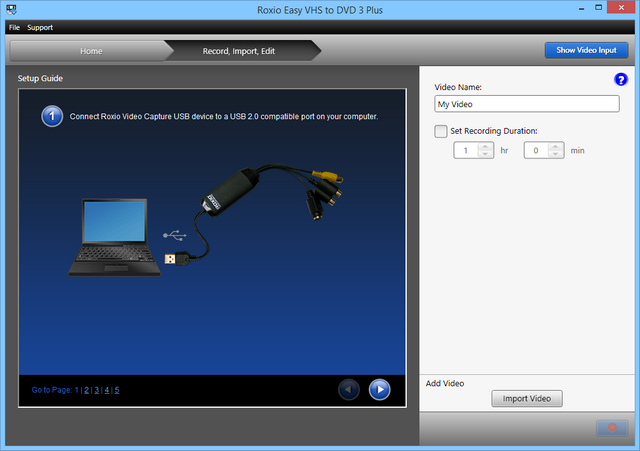Viewport: 640px width, 451px height.
Task: Click the blue help question mark icon
Action: [620, 79]
